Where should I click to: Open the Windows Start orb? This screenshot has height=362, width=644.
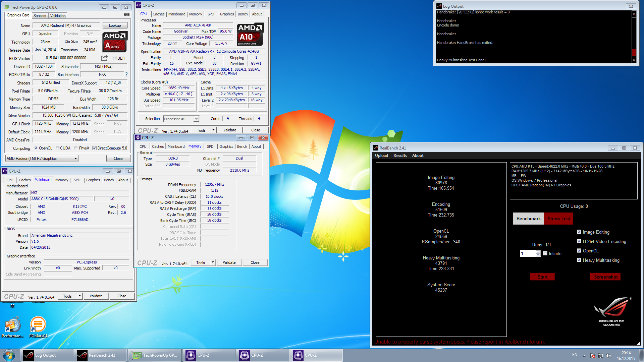9,355
